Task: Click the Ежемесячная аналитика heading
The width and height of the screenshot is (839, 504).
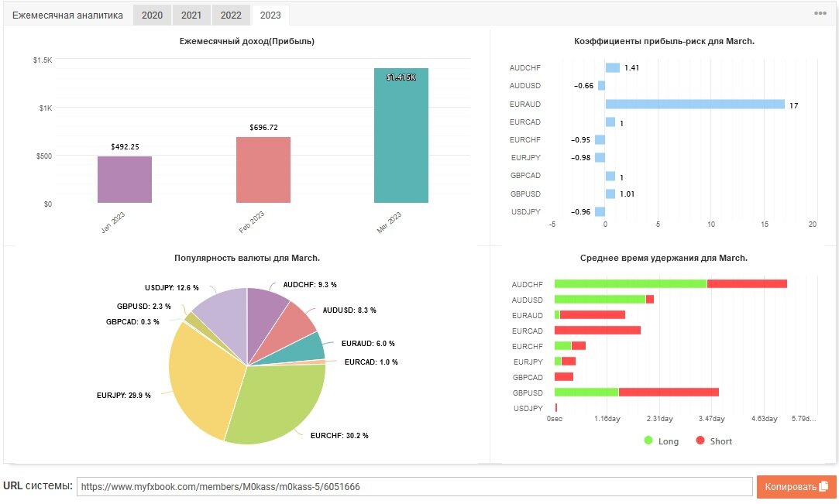Action: (67, 15)
